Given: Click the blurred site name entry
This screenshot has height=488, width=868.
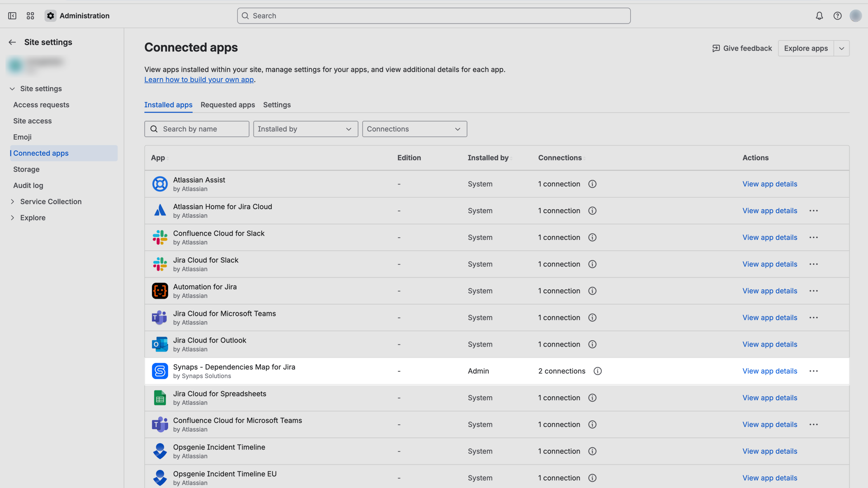Looking at the screenshot, I should (36, 66).
